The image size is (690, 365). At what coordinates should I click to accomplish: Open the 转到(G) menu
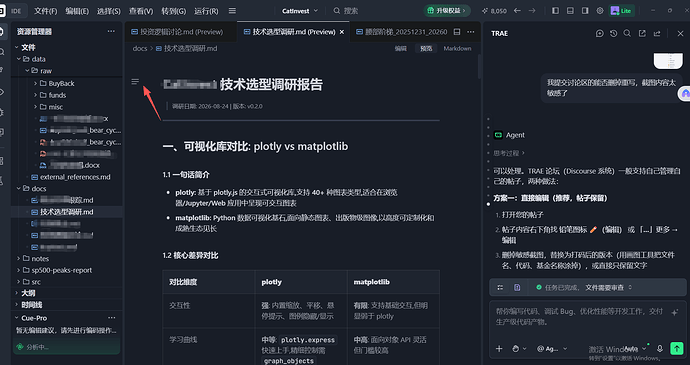click(x=173, y=11)
